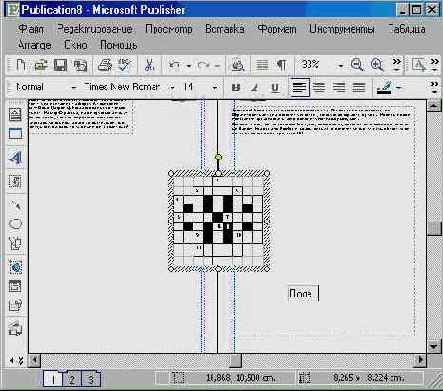This screenshot has width=443, height=391.
Task: Switch to page 3 in page navigator
Action: pos(90,379)
